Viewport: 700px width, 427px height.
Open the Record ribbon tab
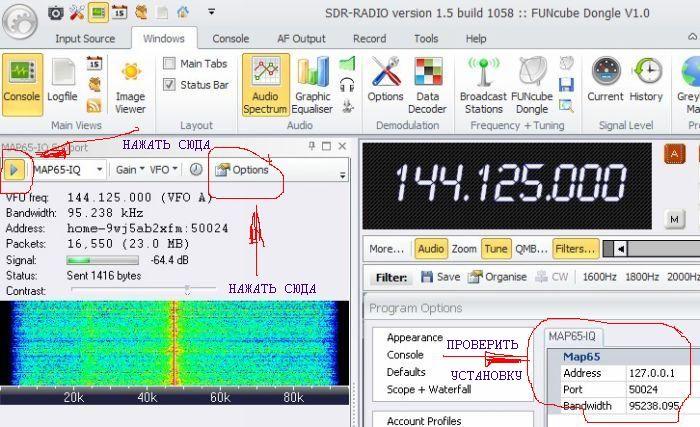[370, 39]
